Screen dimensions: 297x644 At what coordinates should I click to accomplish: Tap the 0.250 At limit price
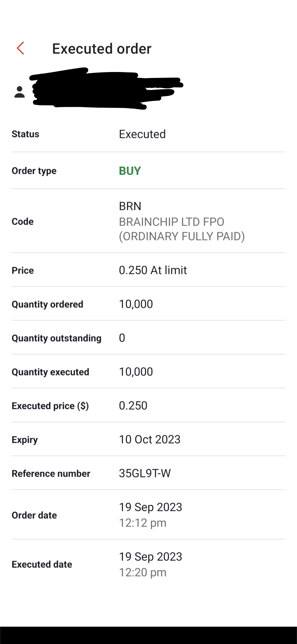tap(153, 270)
